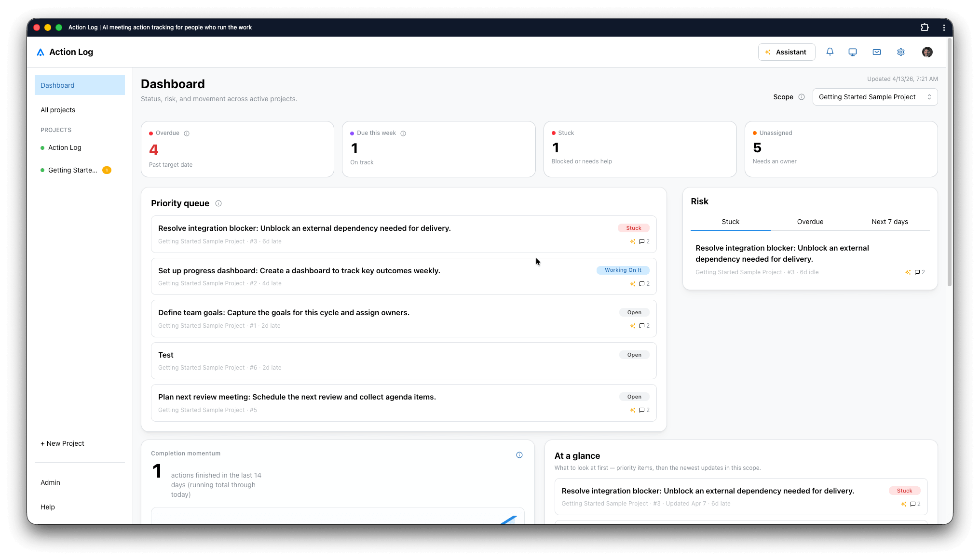980x560 pixels.
Task: Open the notifications bell icon
Action: coord(830,52)
